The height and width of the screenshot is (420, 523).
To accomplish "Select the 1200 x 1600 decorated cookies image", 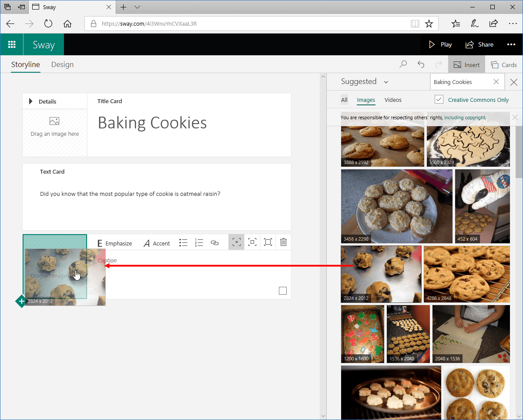I will click(x=362, y=334).
